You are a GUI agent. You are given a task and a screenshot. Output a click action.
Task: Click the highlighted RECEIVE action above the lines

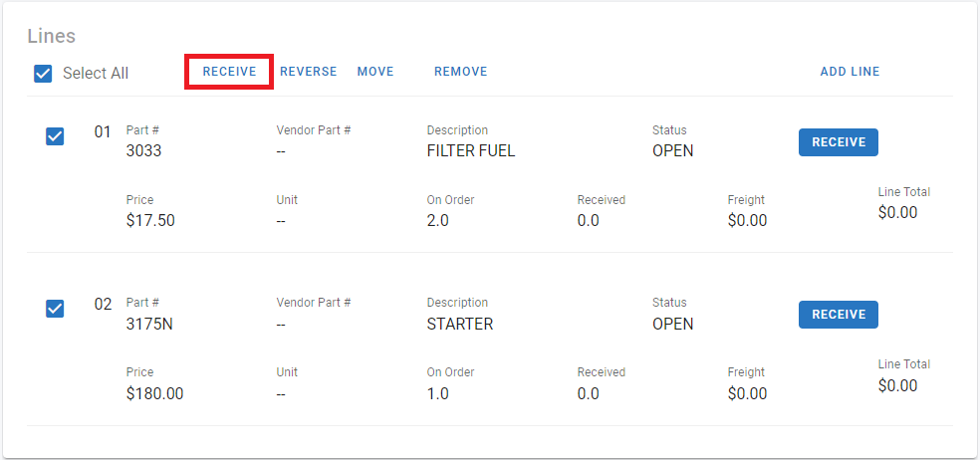pyautogui.click(x=229, y=72)
